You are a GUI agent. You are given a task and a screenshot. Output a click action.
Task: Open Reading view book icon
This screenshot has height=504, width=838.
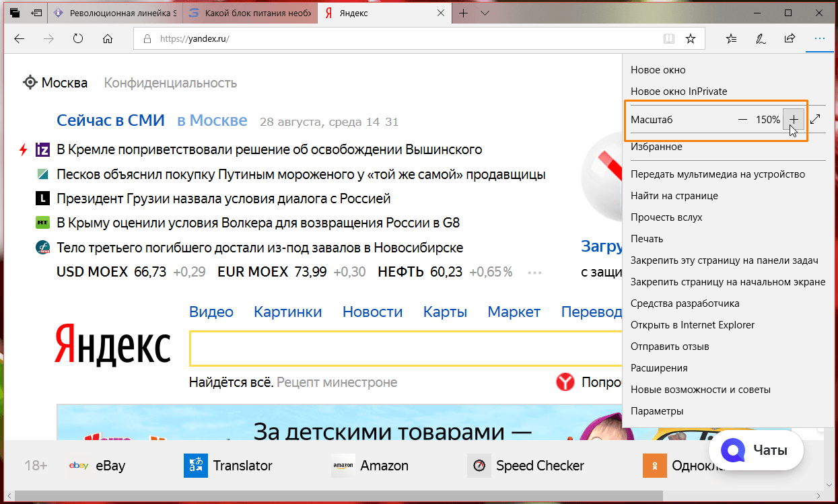(668, 39)
